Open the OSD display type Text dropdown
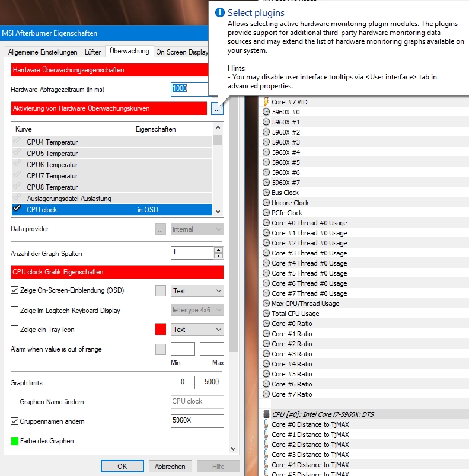This screenshot has height=476, width=469. (197, 291)
